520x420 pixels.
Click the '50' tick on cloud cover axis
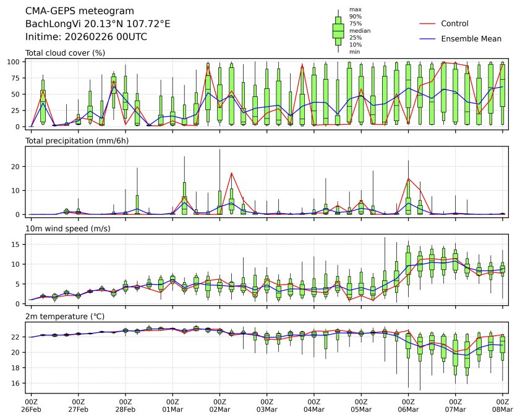[x=16, y=94]
